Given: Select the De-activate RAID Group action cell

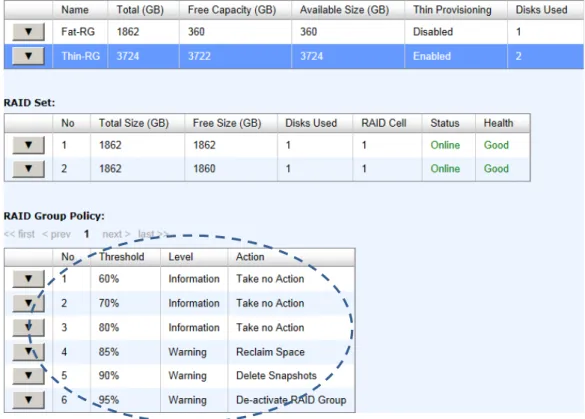Looking at the screenshot, I should (291, 400).
